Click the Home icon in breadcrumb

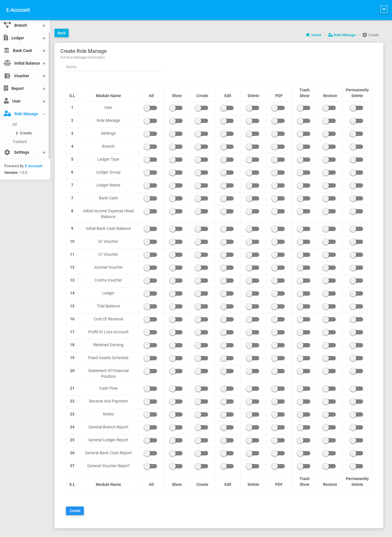tap(308, 35)
